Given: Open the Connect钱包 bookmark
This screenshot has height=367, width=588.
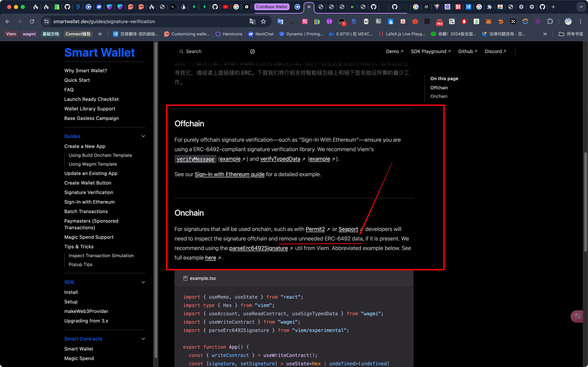Looking at the screenshot, I should click(78, 34).
